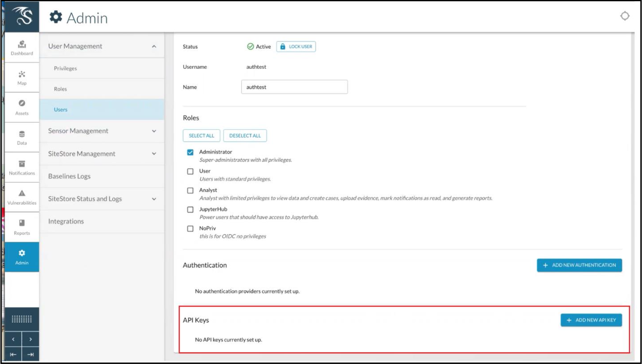642x364 pixels.
Task: Open the Privileges submenu item
Action: 65,68
